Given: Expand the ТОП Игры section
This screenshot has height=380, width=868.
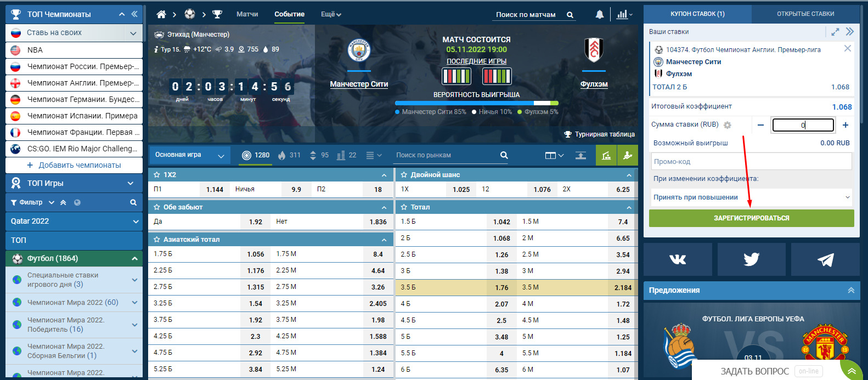Looking at the screenshot, I should (131, 183).
